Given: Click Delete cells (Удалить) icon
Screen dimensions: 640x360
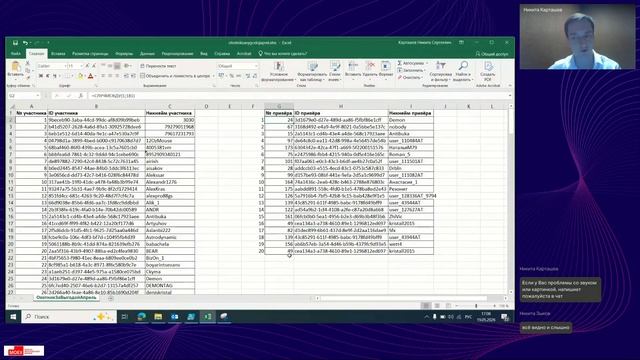Looking at the screenshot, I should click(370, 69).
